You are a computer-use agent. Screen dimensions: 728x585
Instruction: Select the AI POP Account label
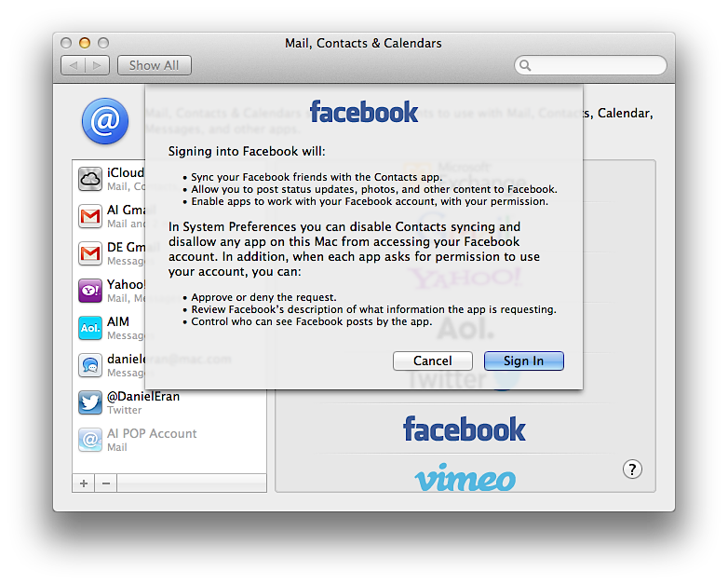(x=152, y=433)
